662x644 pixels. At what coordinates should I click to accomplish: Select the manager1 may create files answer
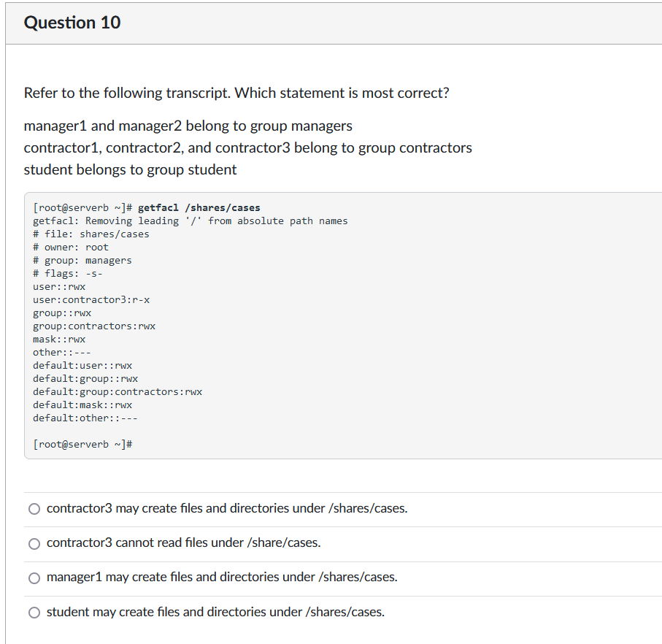pos(34,578)
